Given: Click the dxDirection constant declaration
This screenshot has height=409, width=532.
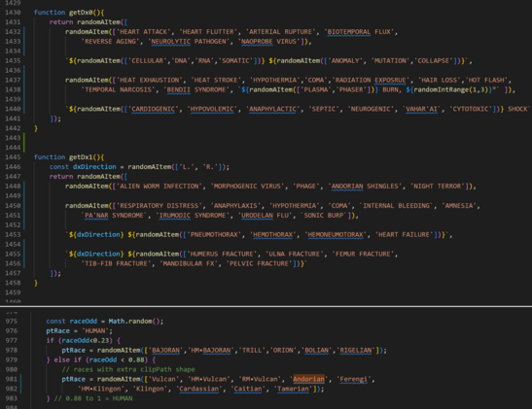Looking at the screenshot, I should click(94, 167).
